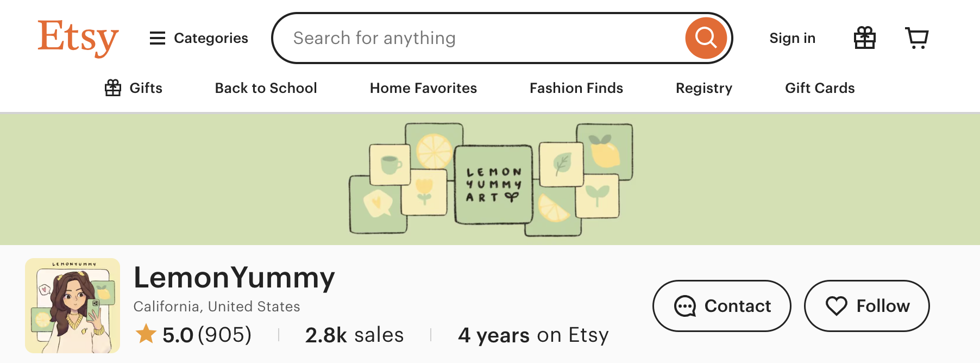Image resolution: width=980 pixels, height=363 pixels.
Task: Open the Registry page
Action: click(x=703, y=88)
